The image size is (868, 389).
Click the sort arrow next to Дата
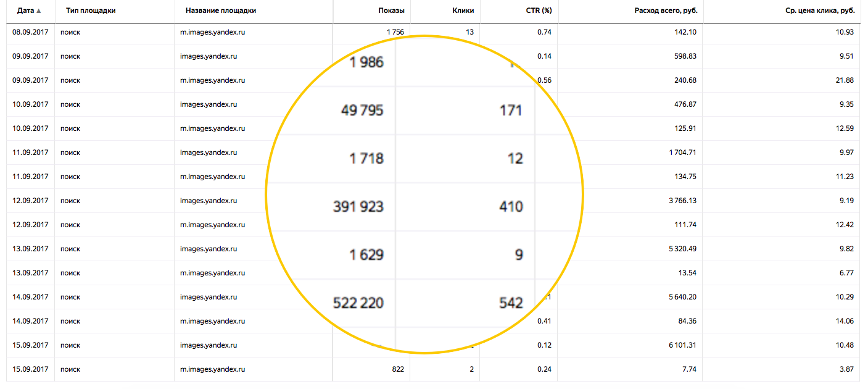pyautogui.click(x=39, y=11)
